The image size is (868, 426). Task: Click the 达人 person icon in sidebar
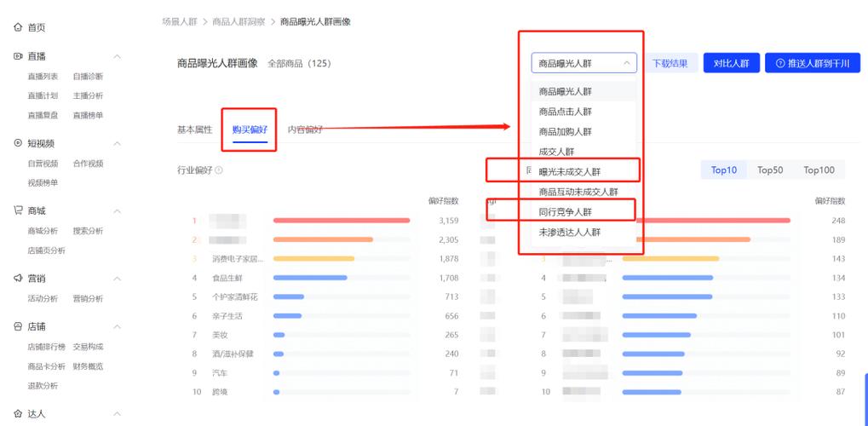[18, 414]
